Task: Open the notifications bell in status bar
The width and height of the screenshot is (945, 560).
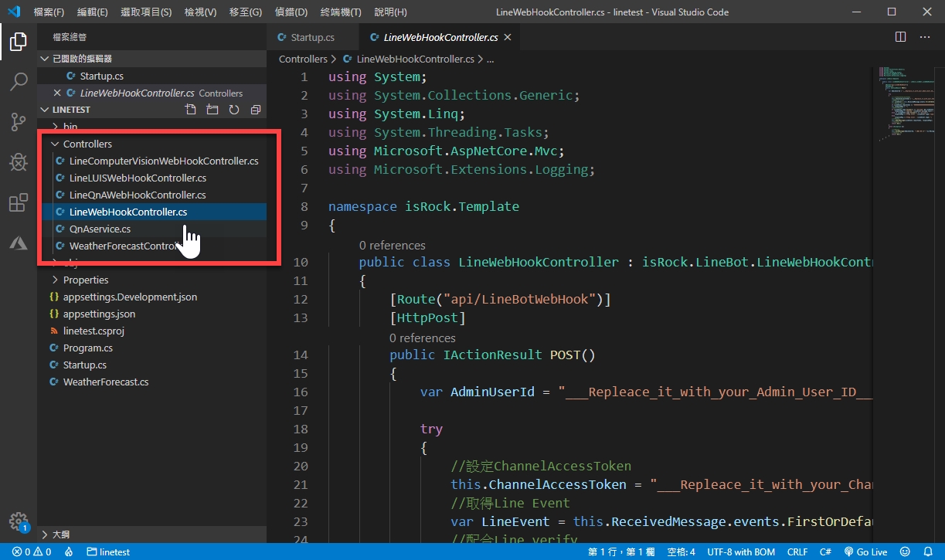Action: click(928, 552)
